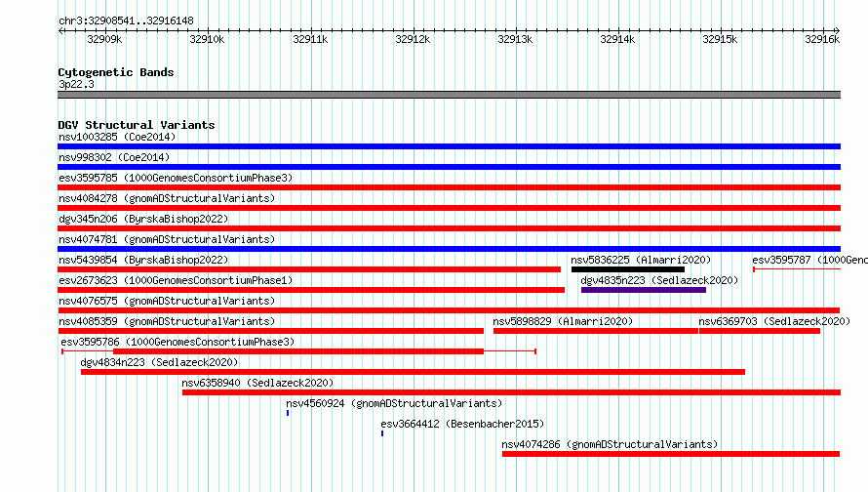Click the 32909k ruler tick label
868x492 pixels.
pos(104,39)
